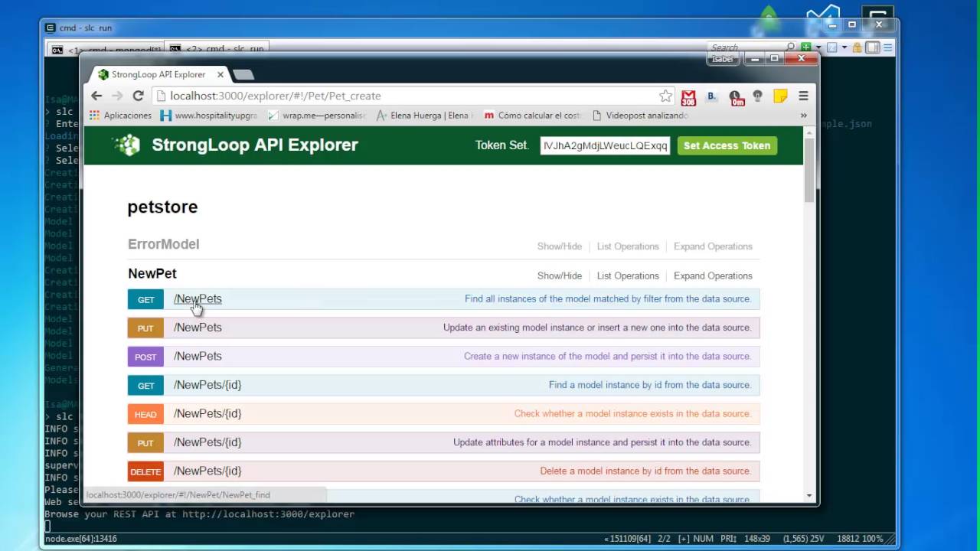Screen dimensions: 980x551
Task: Toggle the ErrorModel section heading
Action: tap(163, 244)
